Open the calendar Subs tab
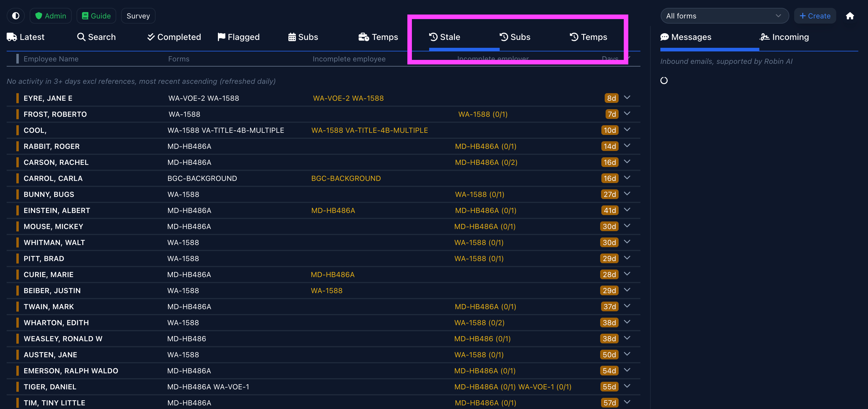 pyautogui.click(x=303, y=37)
